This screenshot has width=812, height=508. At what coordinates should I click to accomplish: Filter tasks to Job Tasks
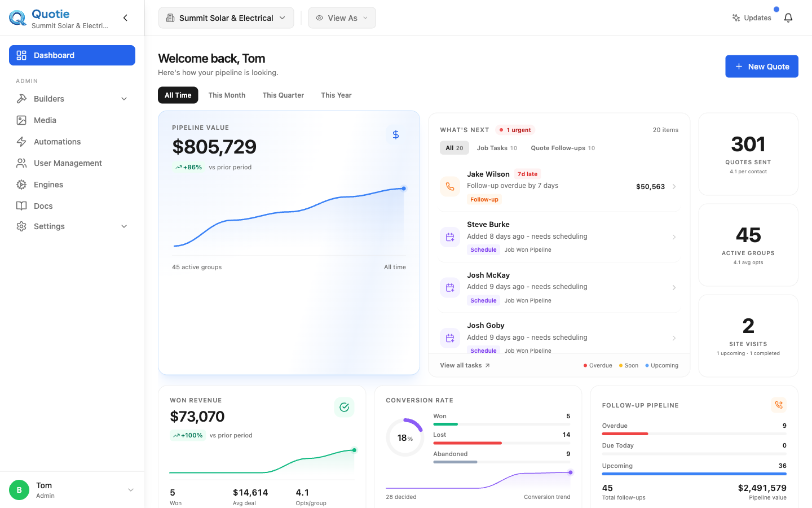pos(497,148)
